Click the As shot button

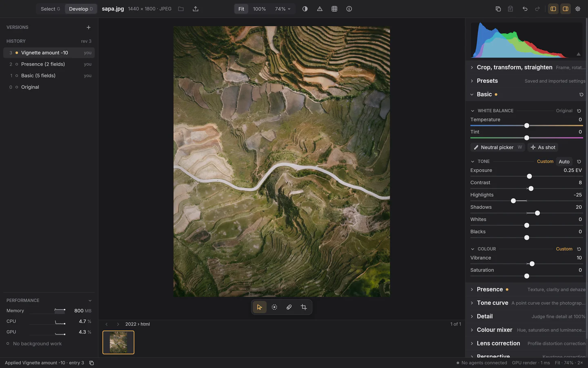tap(543, 147)
